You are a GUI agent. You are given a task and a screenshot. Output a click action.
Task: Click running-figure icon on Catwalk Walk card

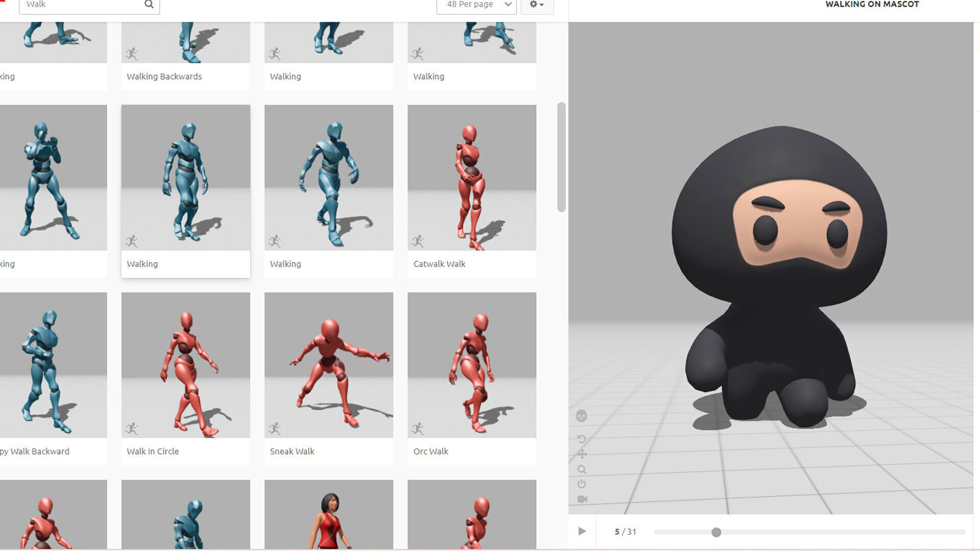click(418, 241)
